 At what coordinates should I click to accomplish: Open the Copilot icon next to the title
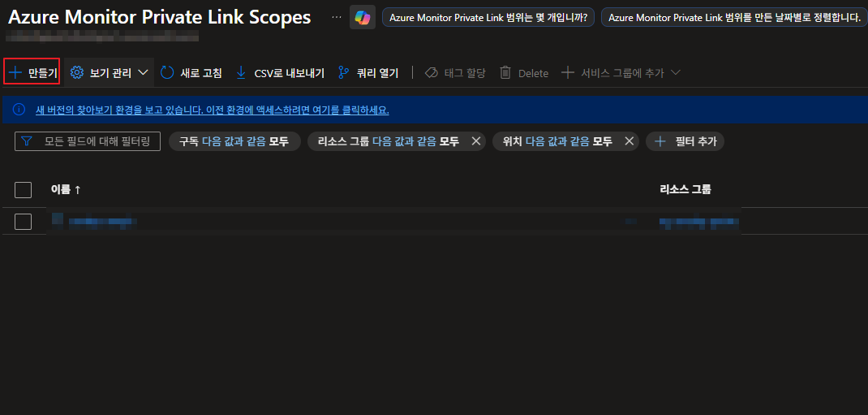[363, 17]
